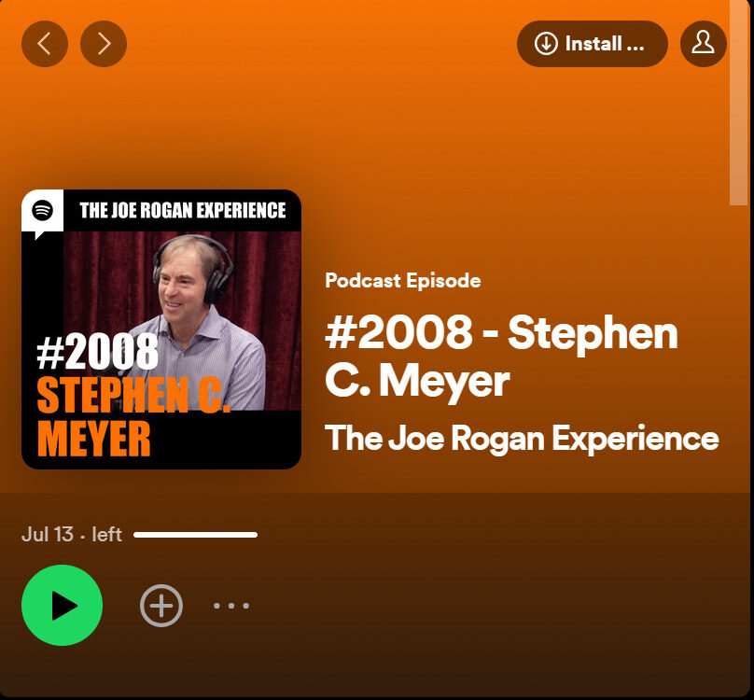Click the "Jul 13" release date
This screenshot has height=700, width=754.
[x=47, y=535]
